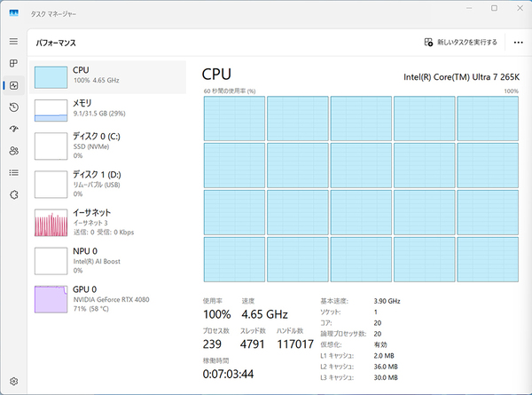Show the イーサネット network graph
This screenshot has width=532, height=395.
(107, 221)
